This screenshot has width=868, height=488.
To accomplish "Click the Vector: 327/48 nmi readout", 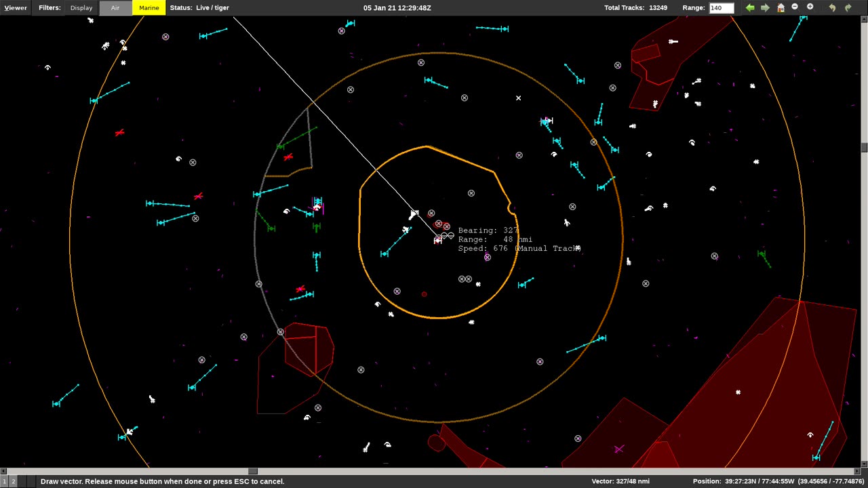I will 620,481.
